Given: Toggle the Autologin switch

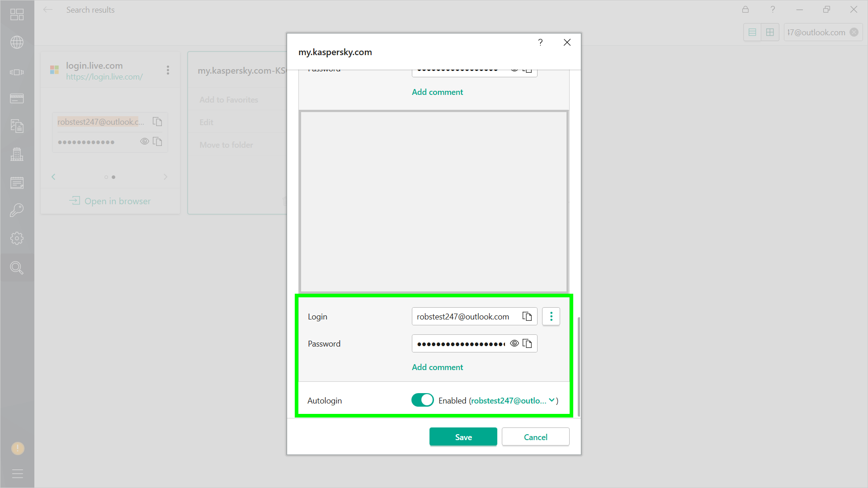Looking at the screenshot, I should pyautogui.click(x=422, y=400).
